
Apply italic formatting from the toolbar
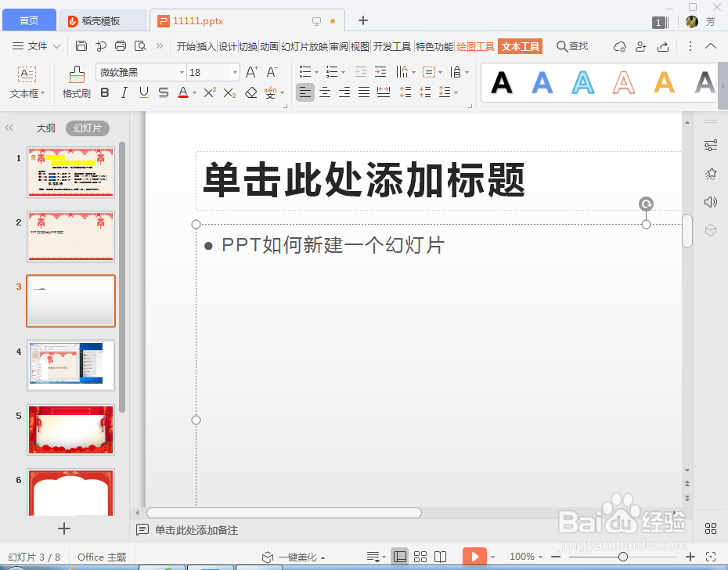click(124, 92)
